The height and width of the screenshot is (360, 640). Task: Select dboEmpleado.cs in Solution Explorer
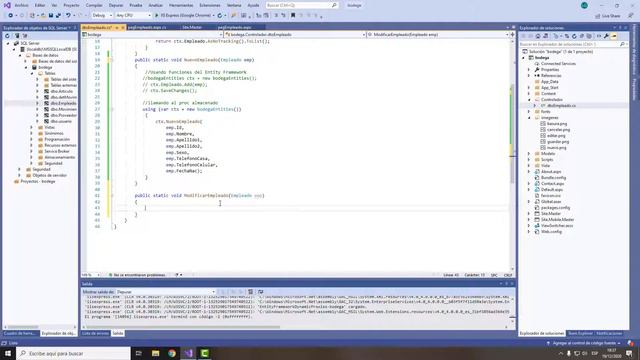click(x=561, y=106)
